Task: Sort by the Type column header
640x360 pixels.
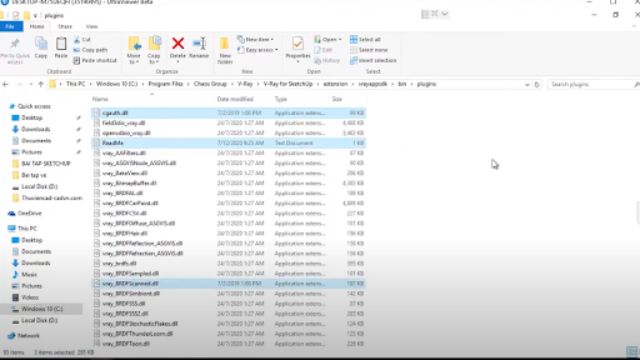Action: [281, 99]
